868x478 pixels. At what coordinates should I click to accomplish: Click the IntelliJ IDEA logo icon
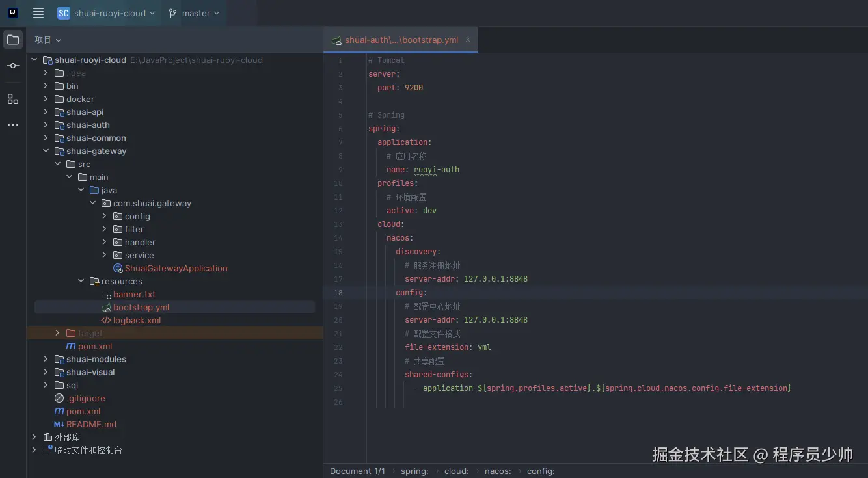click(x=13, y=13)
